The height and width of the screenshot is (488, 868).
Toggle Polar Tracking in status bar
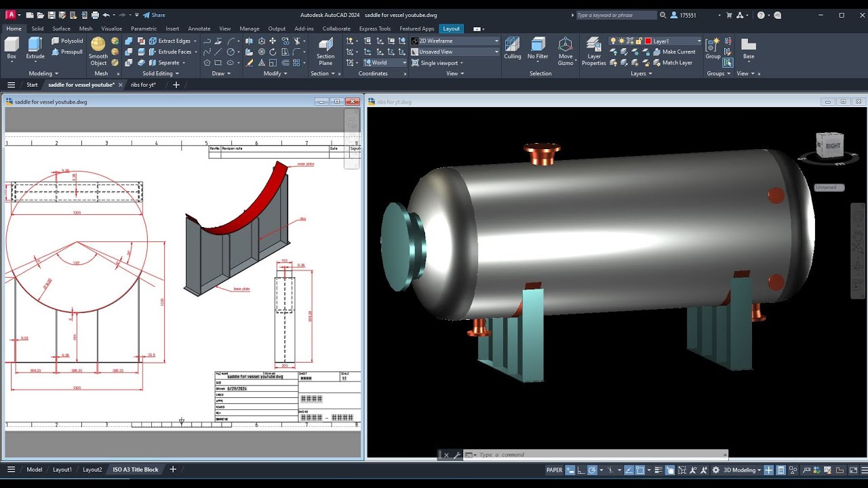pos(592,470)
